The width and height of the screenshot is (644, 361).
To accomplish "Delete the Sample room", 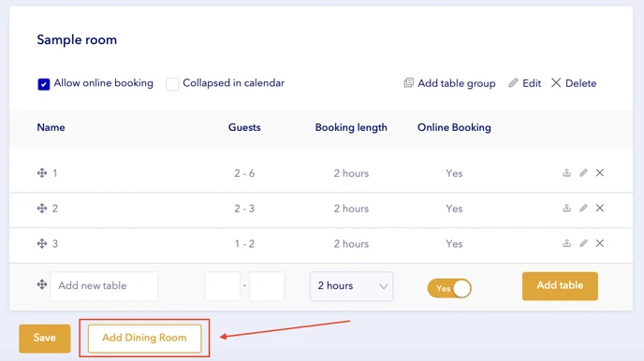I will pyautogui.click(x=574, y=83).
